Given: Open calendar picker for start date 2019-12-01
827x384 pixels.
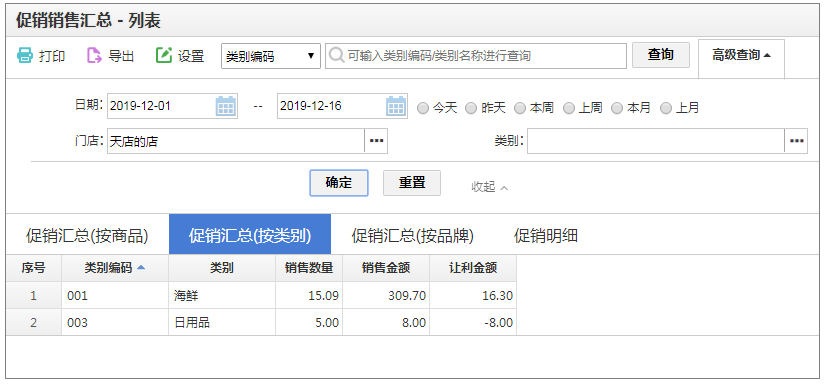Looking at the screenshot, I should point(226,106).
